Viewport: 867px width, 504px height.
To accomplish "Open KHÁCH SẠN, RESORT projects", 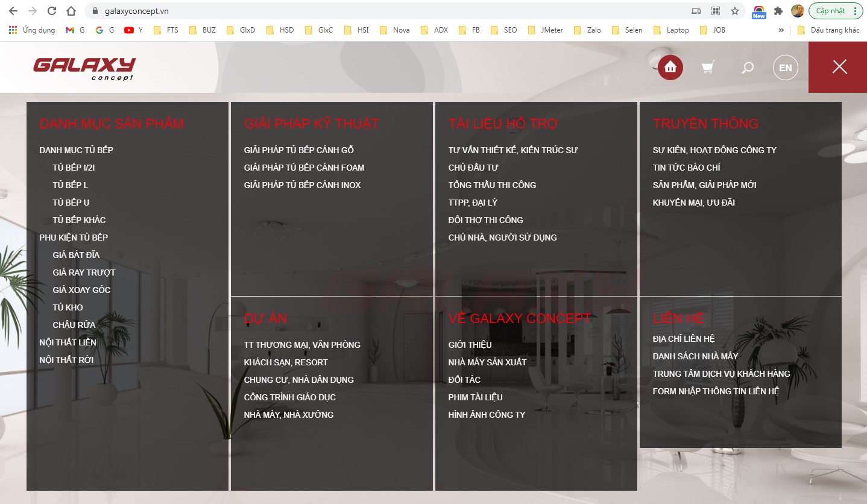I will tap(286, 362).
